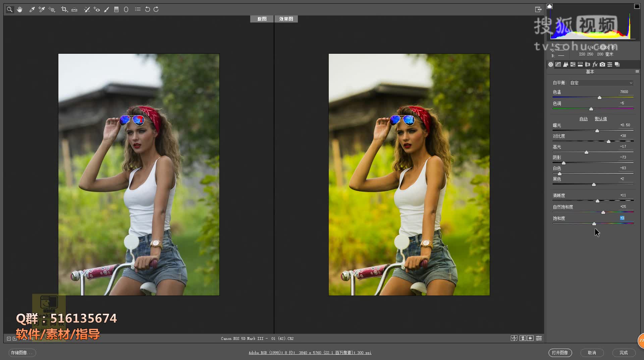The width and height of the screenshot is (644, 360).
Task: Adjust the 对比度 contrast slider handle
Action: (x=609, y=142)
